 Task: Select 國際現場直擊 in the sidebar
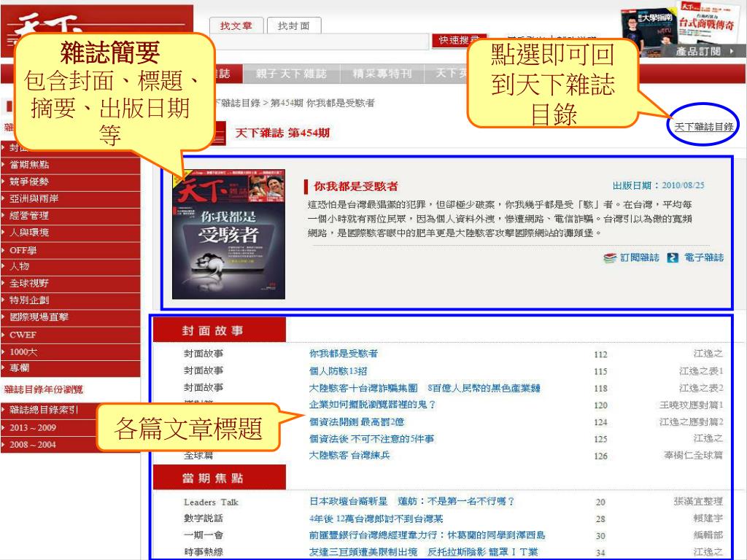click(x=71, y=318)
